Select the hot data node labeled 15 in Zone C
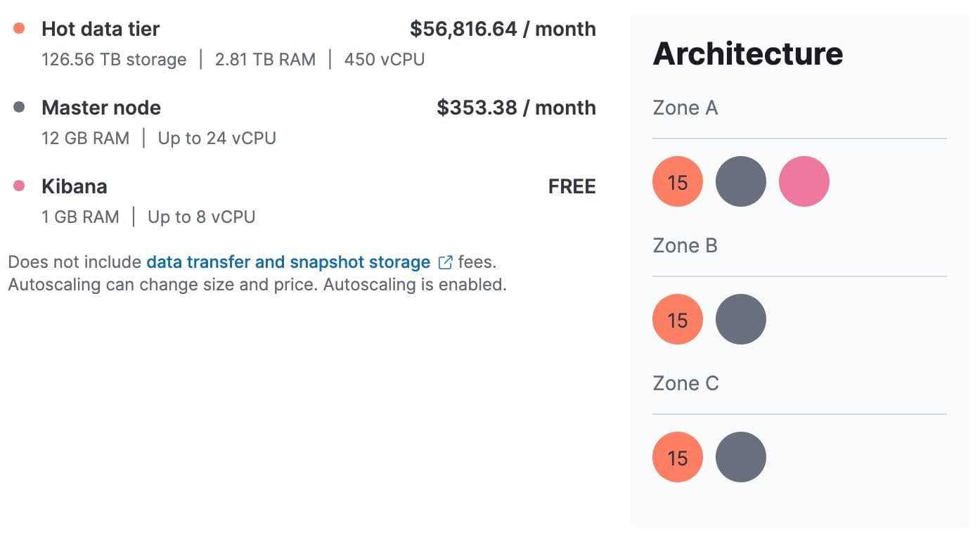 tap(677, 457)
